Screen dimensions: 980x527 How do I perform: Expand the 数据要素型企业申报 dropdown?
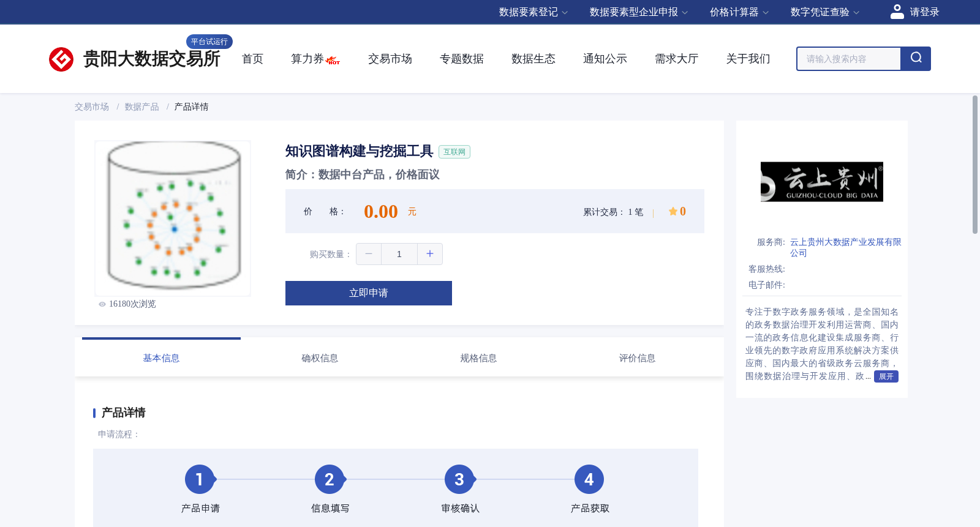pos(639,12)
